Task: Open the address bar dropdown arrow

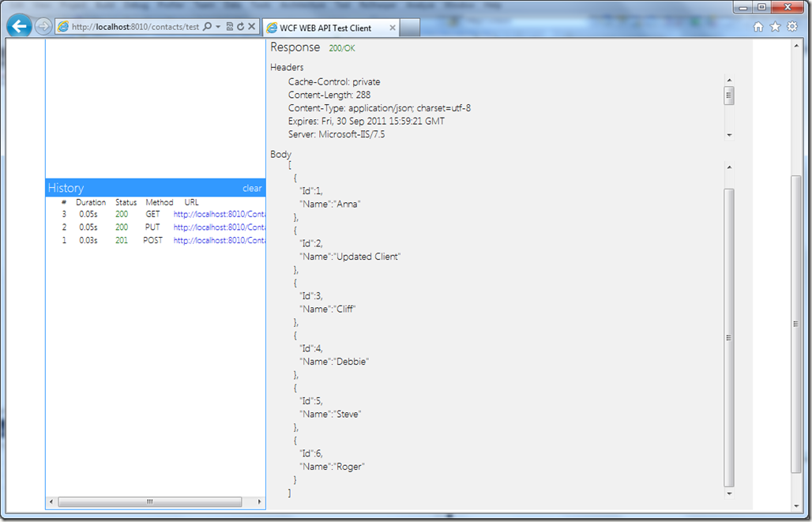Action: tap(218, 26)
